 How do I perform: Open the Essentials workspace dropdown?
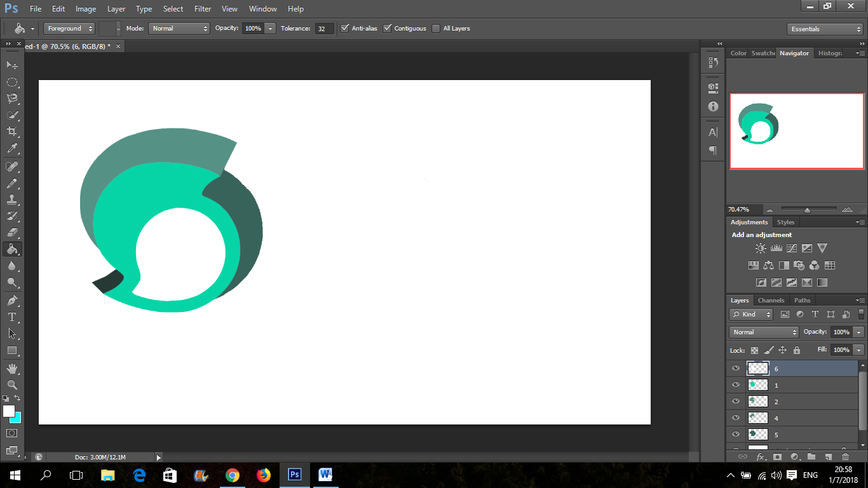(824, 29)
